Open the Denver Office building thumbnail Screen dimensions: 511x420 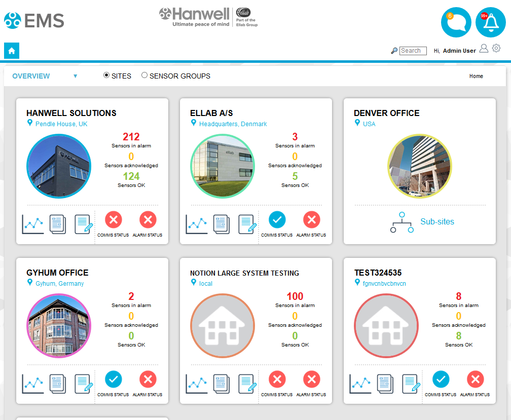click(x=420, y=166)
